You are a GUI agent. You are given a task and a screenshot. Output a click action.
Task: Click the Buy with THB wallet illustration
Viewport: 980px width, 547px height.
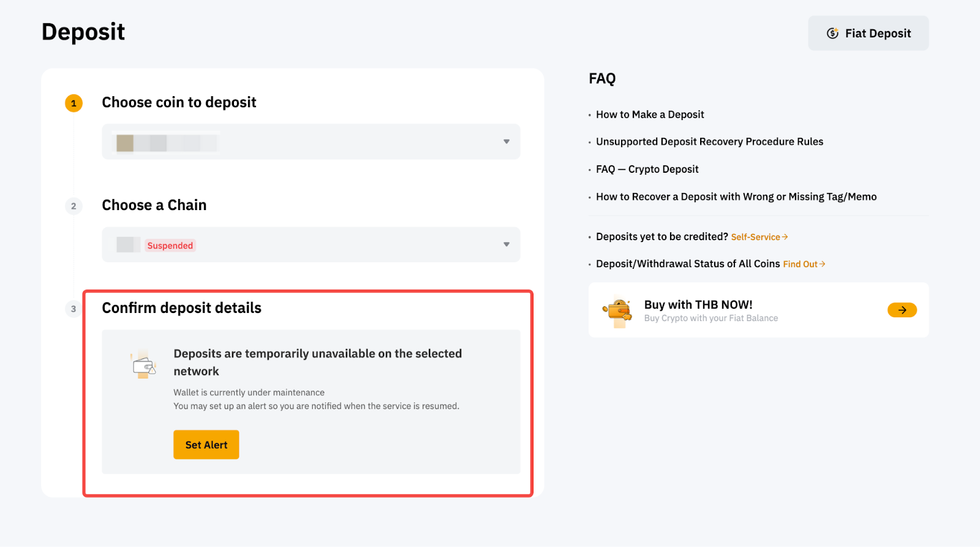618,311
